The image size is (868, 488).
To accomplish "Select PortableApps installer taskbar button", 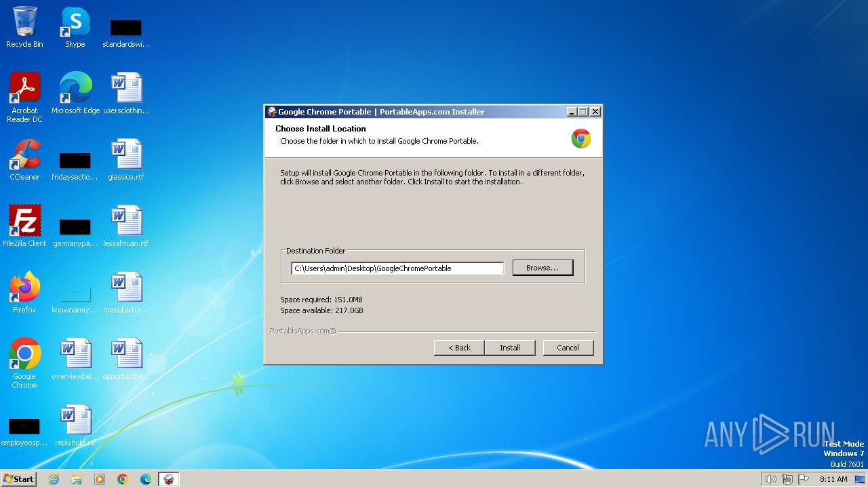I will pos(169,479).
